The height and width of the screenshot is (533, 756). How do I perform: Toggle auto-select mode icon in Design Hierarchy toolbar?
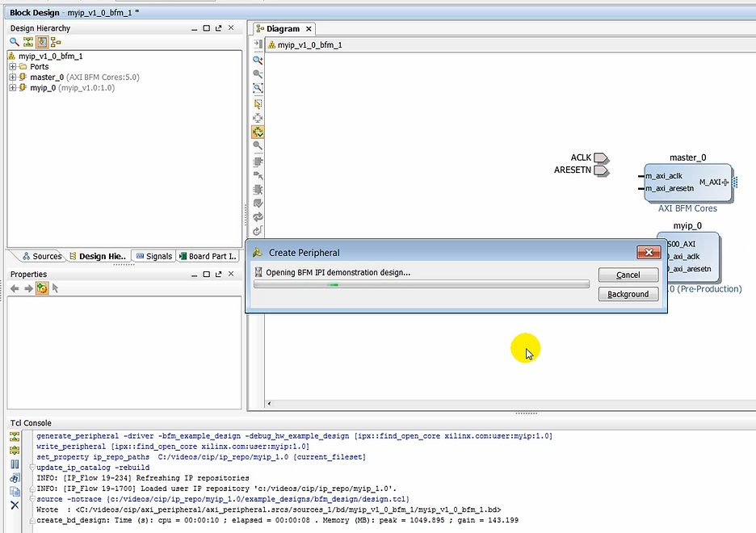[42, 41]
